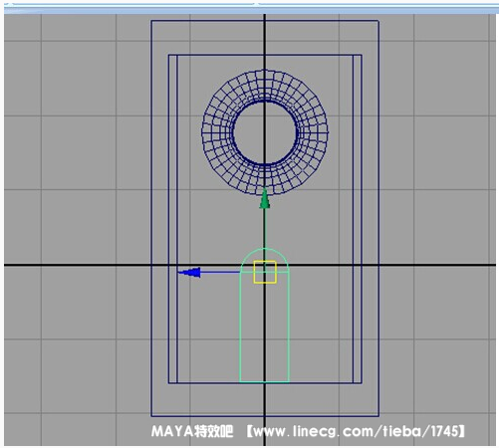
Task: Select the outer rectangle frame's top edge
Action: pos(265,21)
